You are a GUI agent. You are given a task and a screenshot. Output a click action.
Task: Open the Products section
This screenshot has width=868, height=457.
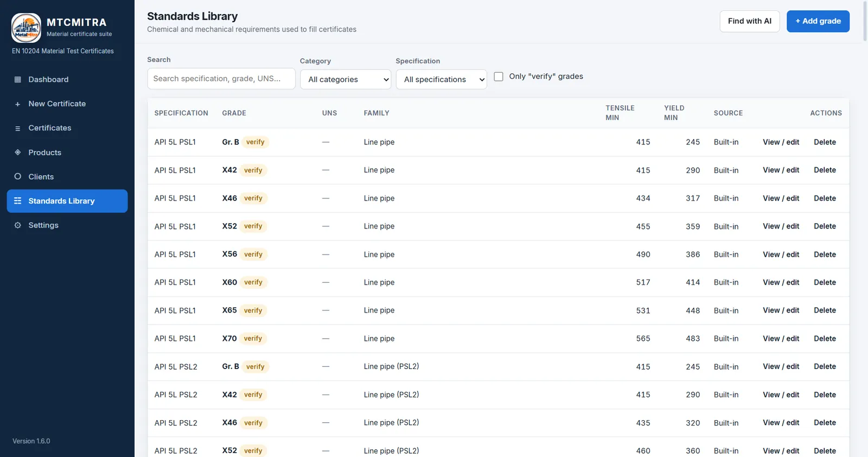(x=67, y=153)
